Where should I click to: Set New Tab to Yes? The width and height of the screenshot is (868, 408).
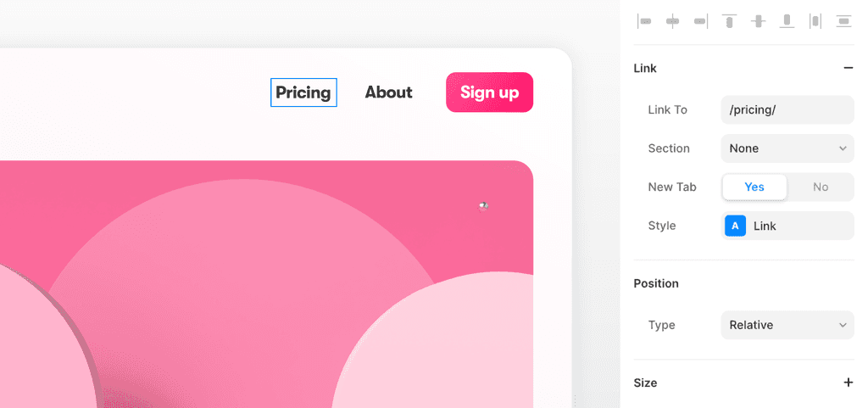click(x=754, y=187)
